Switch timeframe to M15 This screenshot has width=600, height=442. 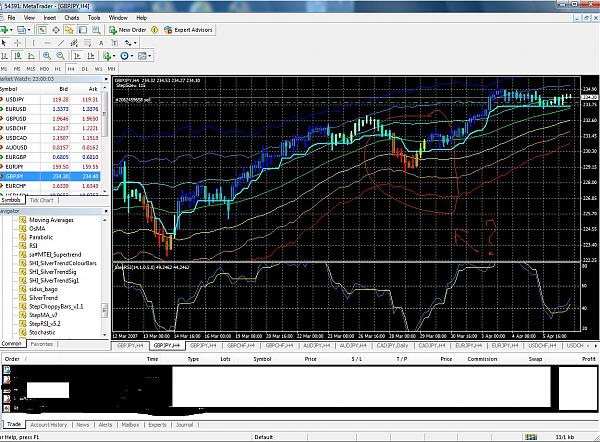(31, 69)
